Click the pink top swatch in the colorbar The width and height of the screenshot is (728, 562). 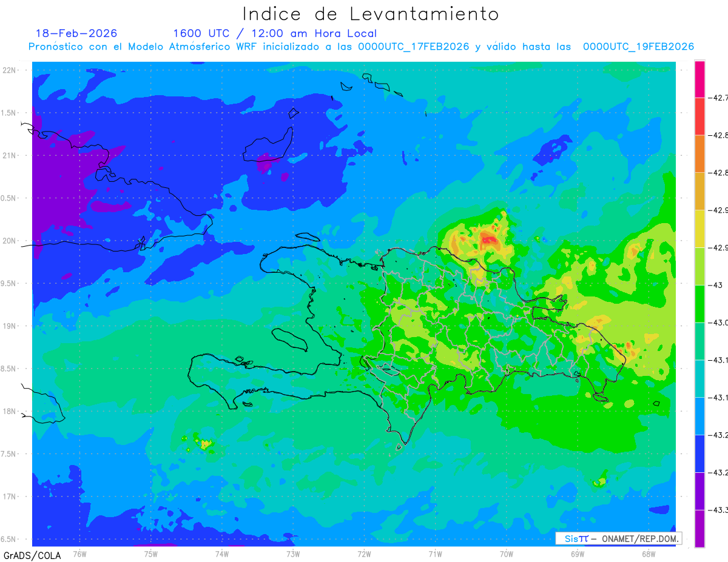click(699, 79)
